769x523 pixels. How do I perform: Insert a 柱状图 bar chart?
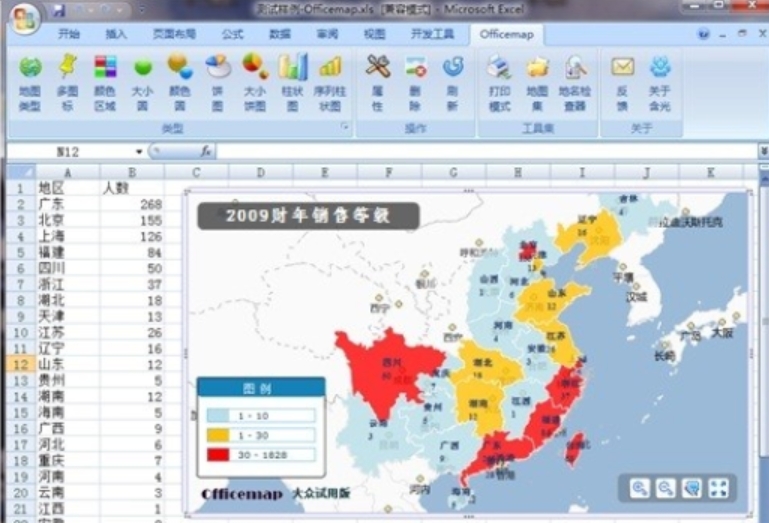pos(292,79)
